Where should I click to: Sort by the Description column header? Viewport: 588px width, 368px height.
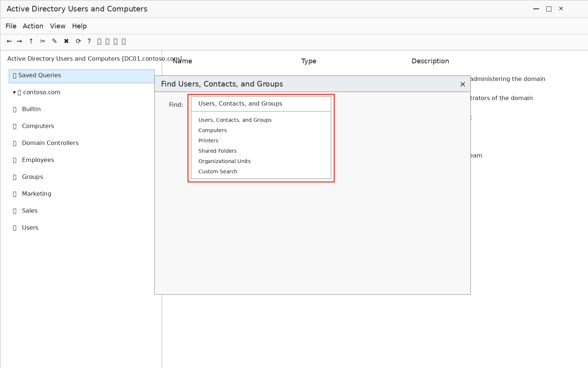click(430, 61)
